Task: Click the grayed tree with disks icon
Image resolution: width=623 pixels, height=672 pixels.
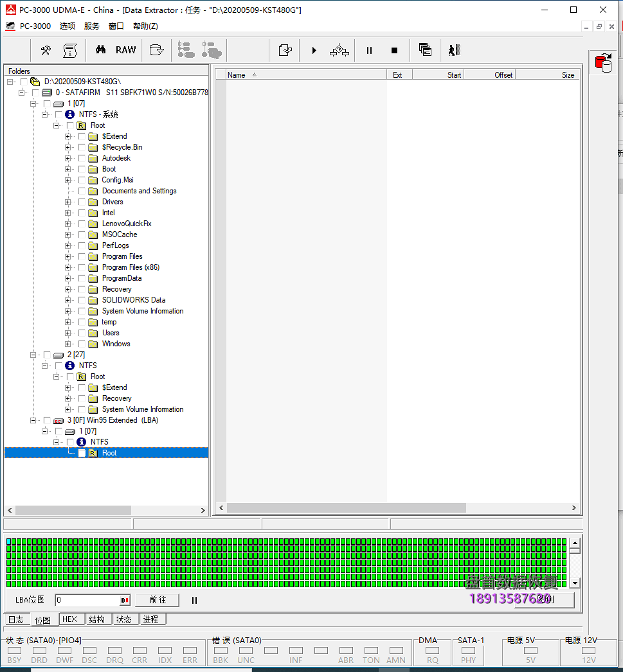Action: 212,50
